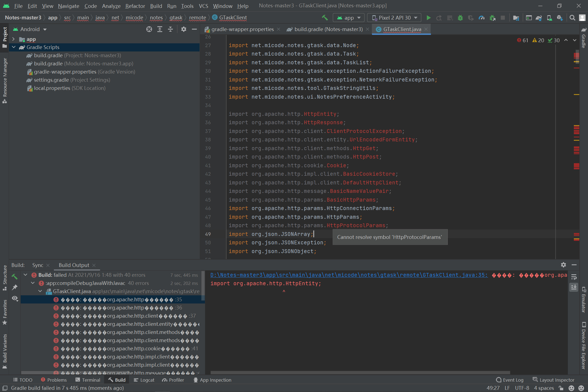Collapse the Gradle Scripts tree node
The width and height of the screenshot is (588, 392).
(x=14, y=47)
